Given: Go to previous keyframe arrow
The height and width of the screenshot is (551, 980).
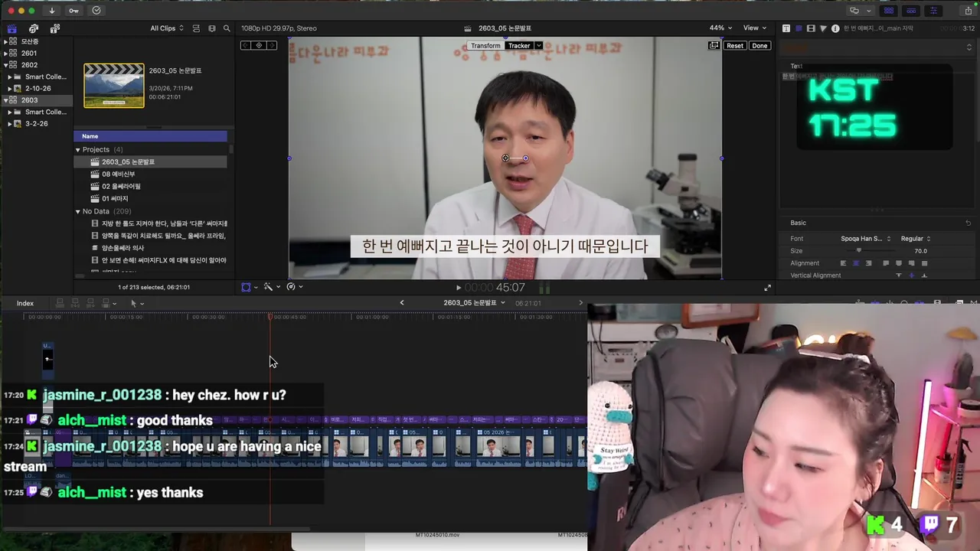Looking at the screenshot, I should (x=246, y=45).
